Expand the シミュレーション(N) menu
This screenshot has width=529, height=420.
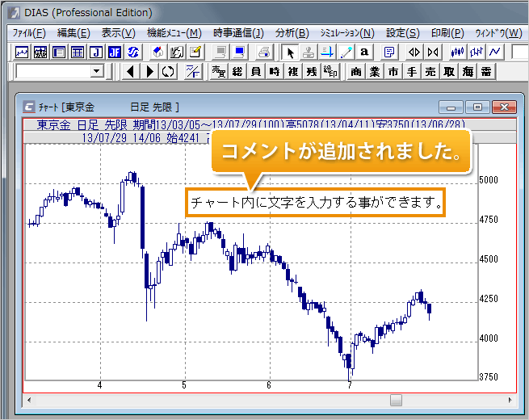click(346, 33)
